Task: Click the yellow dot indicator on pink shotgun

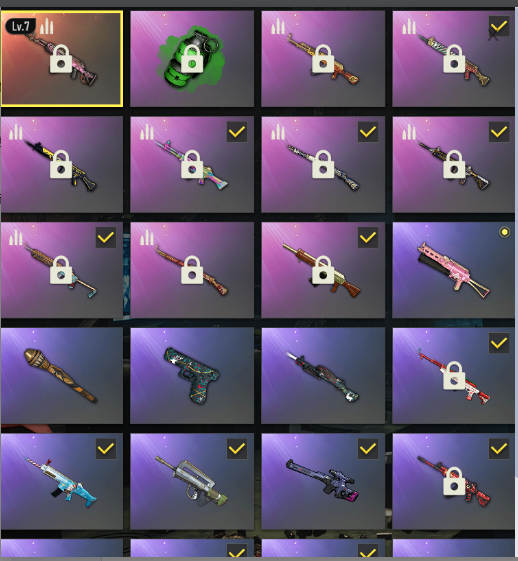Action: point(504,232)
